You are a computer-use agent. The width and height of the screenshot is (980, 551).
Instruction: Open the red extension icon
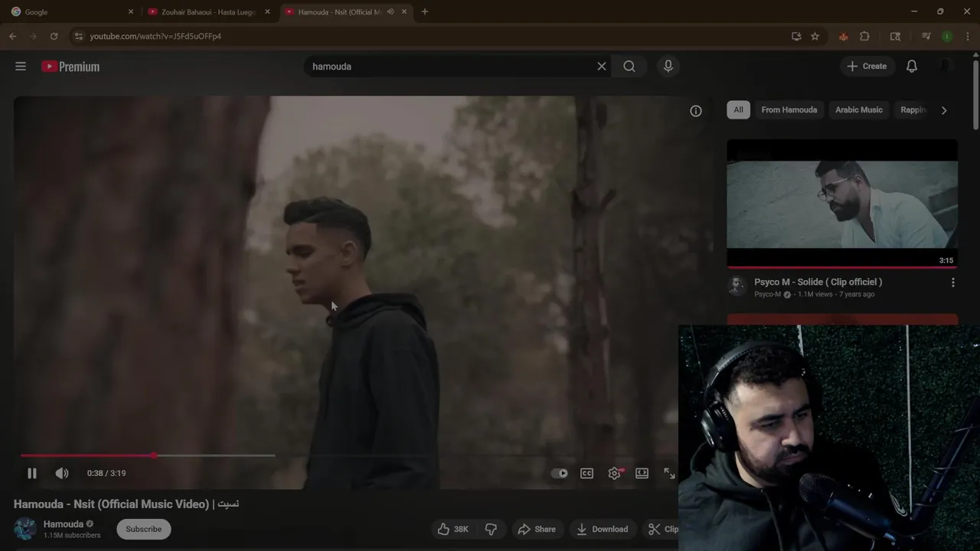pyautogui.click(x=843, y=36)
